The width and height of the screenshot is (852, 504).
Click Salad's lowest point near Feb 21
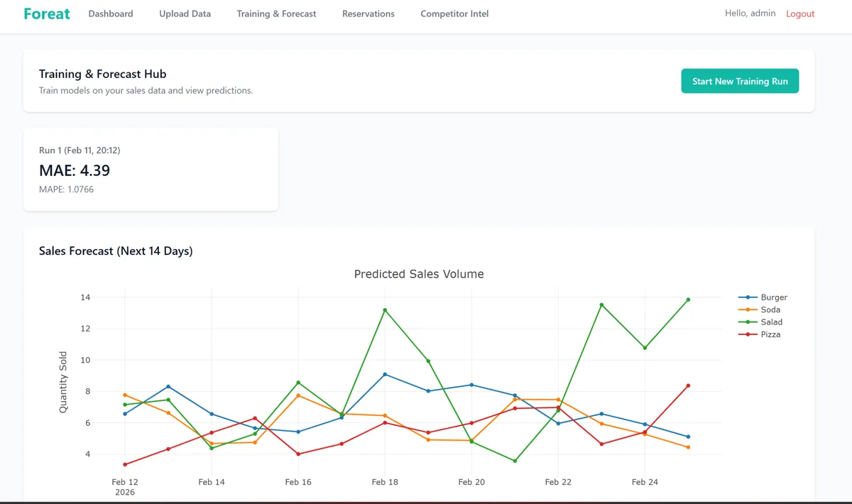pos(515,461)
